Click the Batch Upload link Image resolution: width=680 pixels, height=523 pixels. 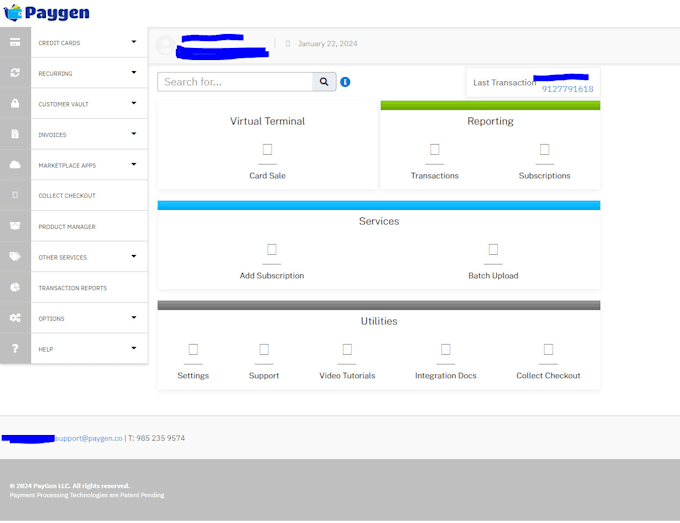[493, 275]
